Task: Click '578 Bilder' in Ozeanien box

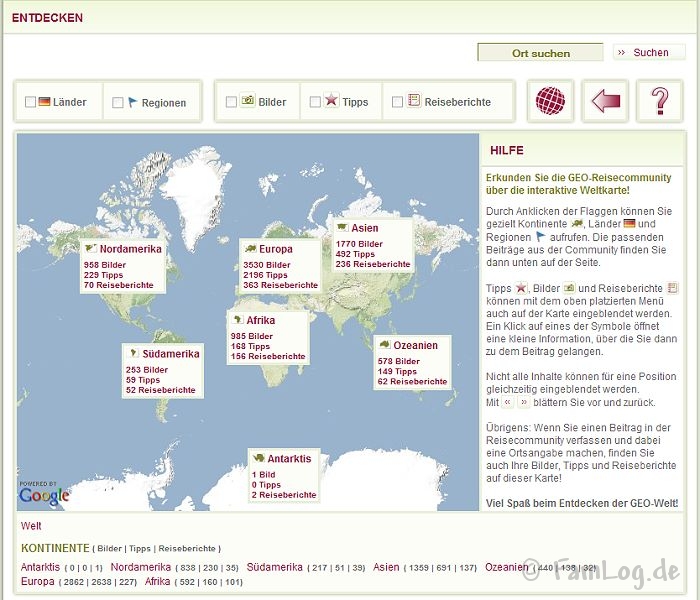Action: click(398, 361)
